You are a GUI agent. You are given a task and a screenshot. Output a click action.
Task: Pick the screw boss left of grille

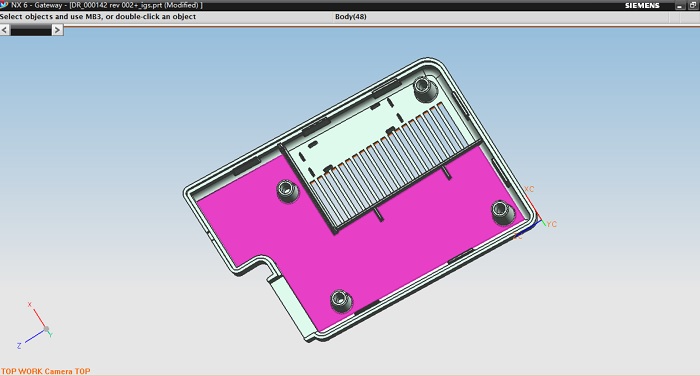pyautogui.click(x=287, y=191)
